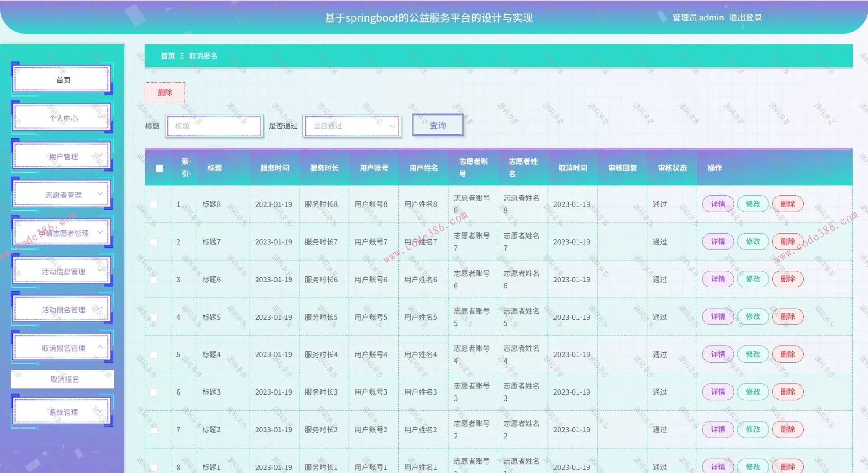Open the 是否通过 filter dropdown
The height and width of the screenshot is (473, 868).
pyautogui.click(x=352, y=126)
